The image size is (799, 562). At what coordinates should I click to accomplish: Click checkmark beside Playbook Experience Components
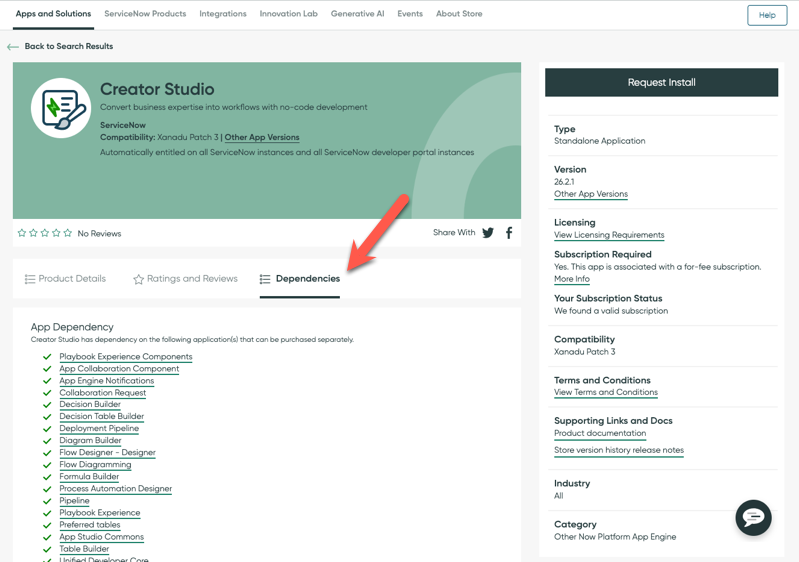[x=47, y=357]
